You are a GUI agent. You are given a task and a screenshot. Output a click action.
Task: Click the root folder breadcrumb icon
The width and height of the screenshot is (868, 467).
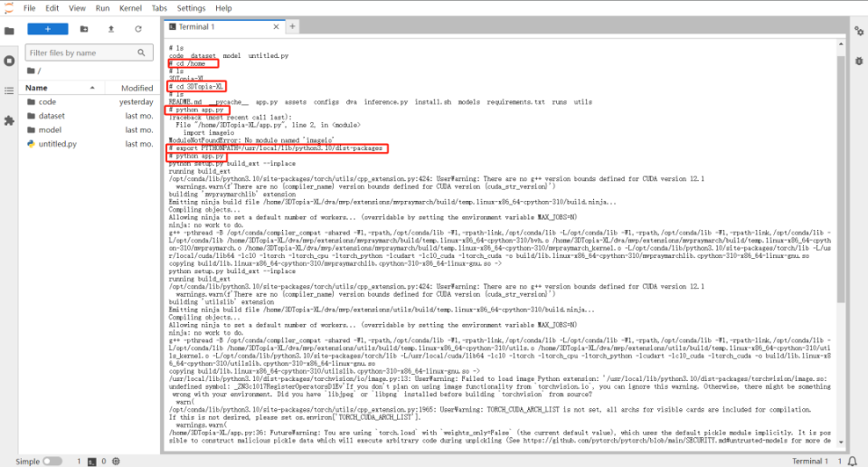pyautogui.click(x=31, y=71)
